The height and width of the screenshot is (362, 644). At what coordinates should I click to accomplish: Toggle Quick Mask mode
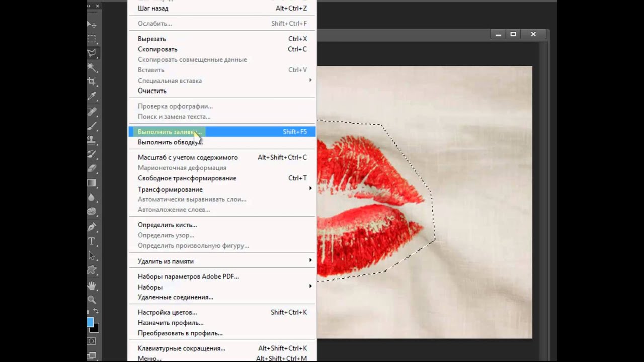[92, 341]
